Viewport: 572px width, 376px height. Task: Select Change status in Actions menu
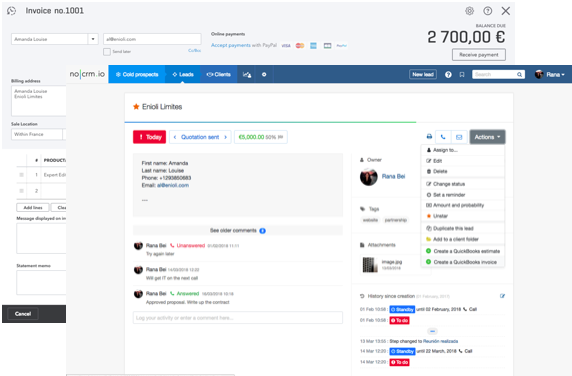463,184
